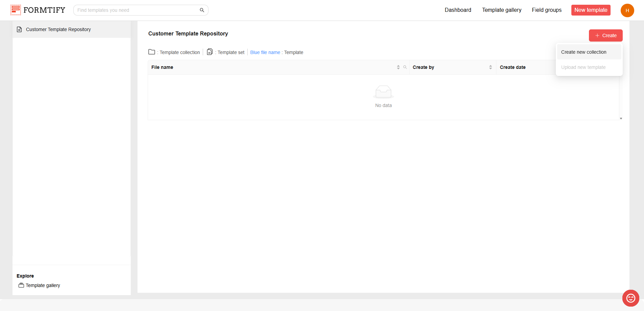Sort the table by File name
This screenshot has width=644, height=311.
click(398, 67)
